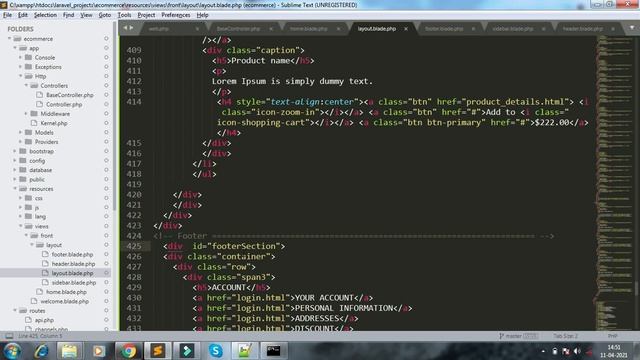Collapse the app folder
640x360 pixels.
15,48
